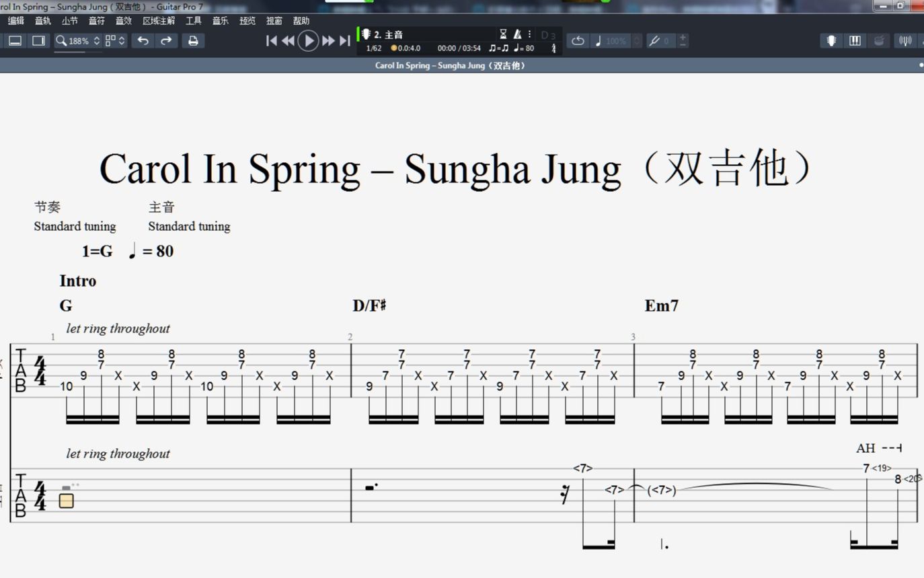
Task: Click the 00:00 / 03:54 time display
Action: click(x=459, y=48)
